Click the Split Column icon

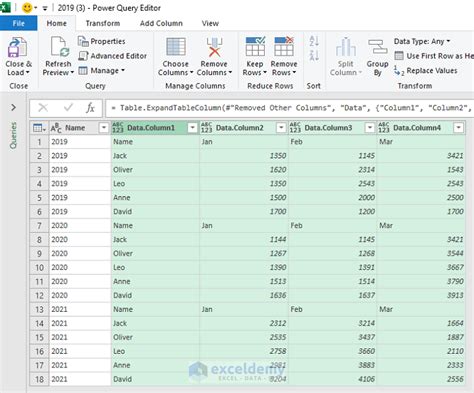[x=345, y=47]
